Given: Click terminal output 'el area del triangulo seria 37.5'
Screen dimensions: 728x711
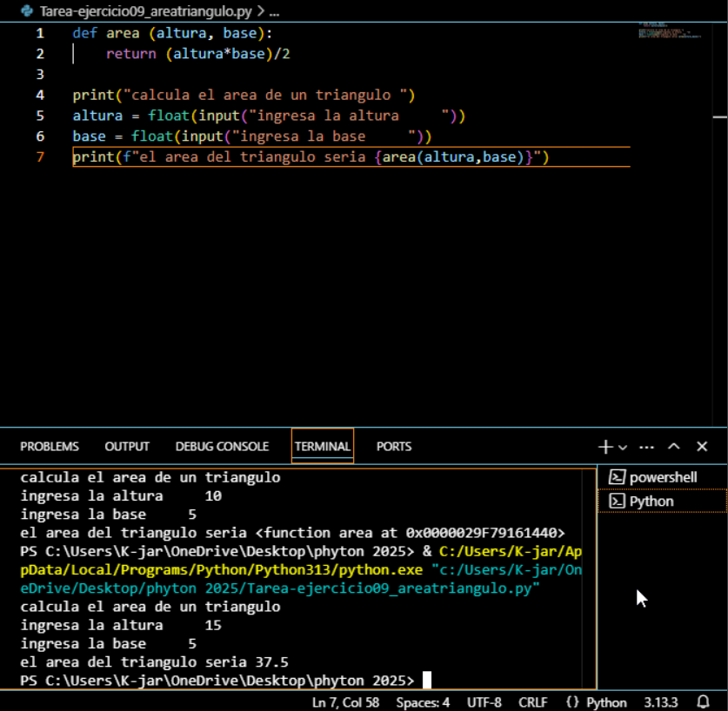Looking at the screenshot, I should (154, 662).
